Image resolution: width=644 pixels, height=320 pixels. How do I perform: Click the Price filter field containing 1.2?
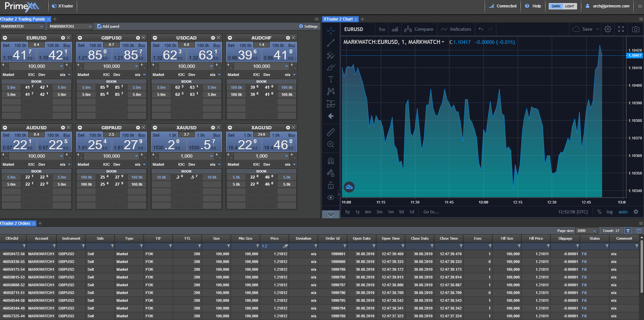pyautogui.click(x=274, y=246)
